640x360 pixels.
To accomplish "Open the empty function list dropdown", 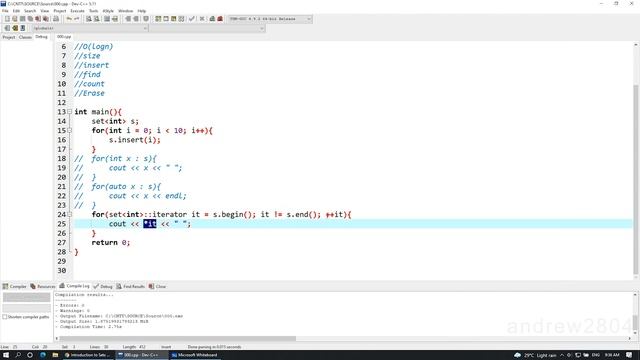I will tap(207, 28).
